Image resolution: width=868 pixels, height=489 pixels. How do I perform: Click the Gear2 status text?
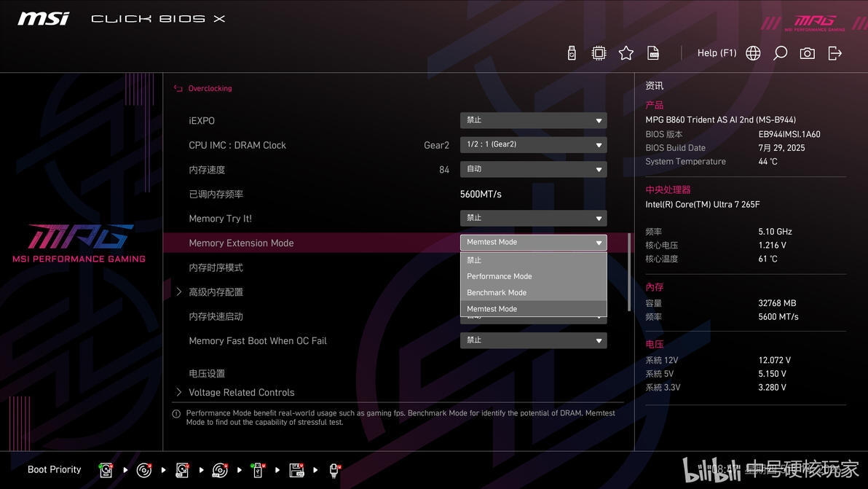tap(436, 145)
